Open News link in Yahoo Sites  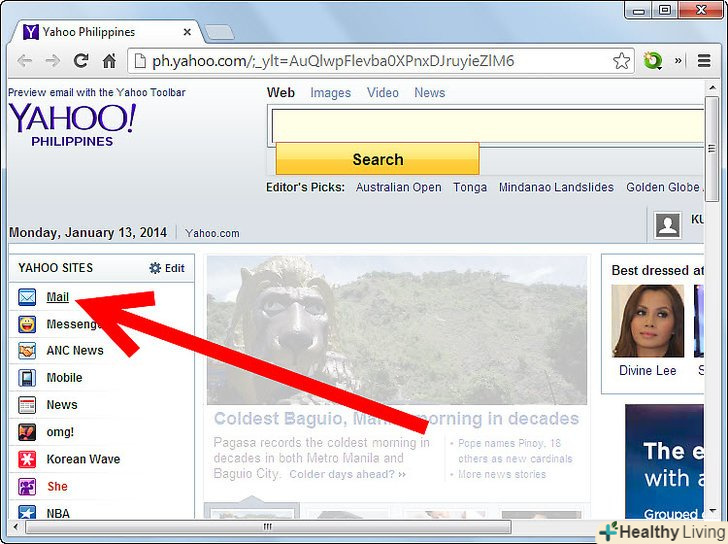click(x=62, y=405)
